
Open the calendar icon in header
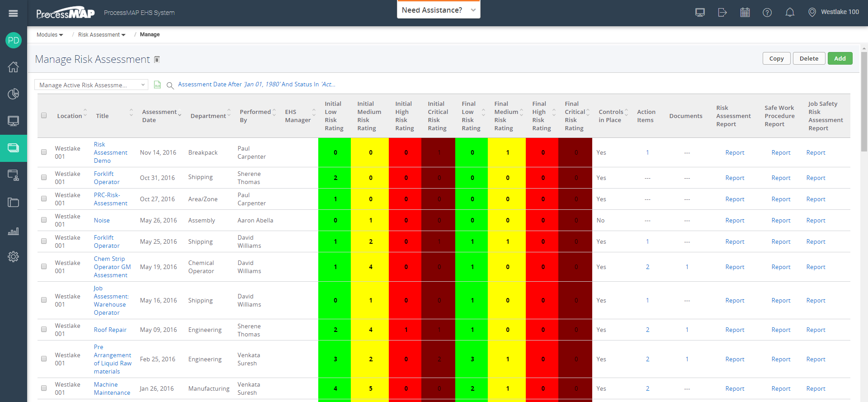coord(745,12)
